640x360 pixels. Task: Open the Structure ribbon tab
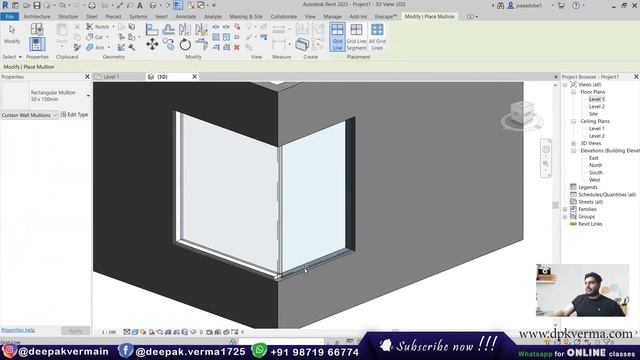(68, 16)
